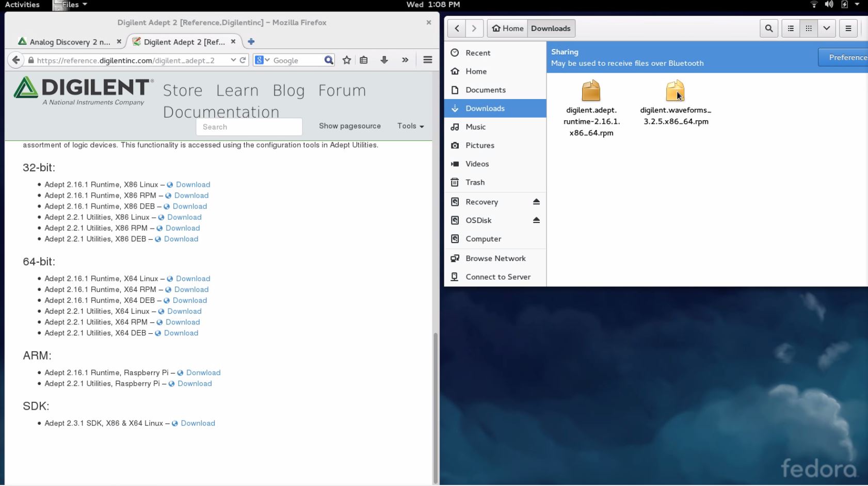Switch Files to list view
The image size is (868, 486).
[x=791, y=28]
